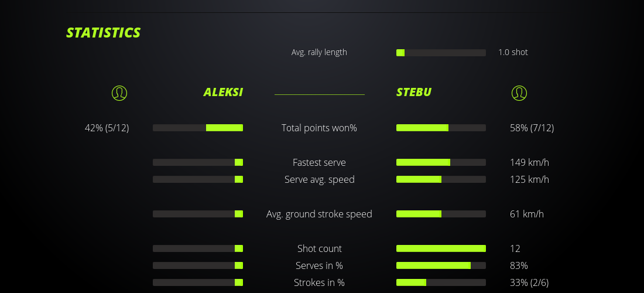Click Aleksi's Total points won bar
Screen dimensions: 644x293
point(198,128)
